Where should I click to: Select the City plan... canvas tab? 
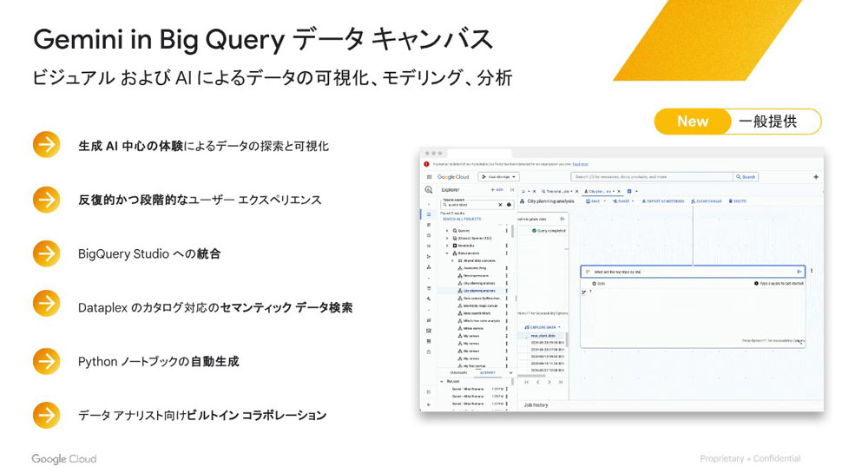tap(600, 192)
